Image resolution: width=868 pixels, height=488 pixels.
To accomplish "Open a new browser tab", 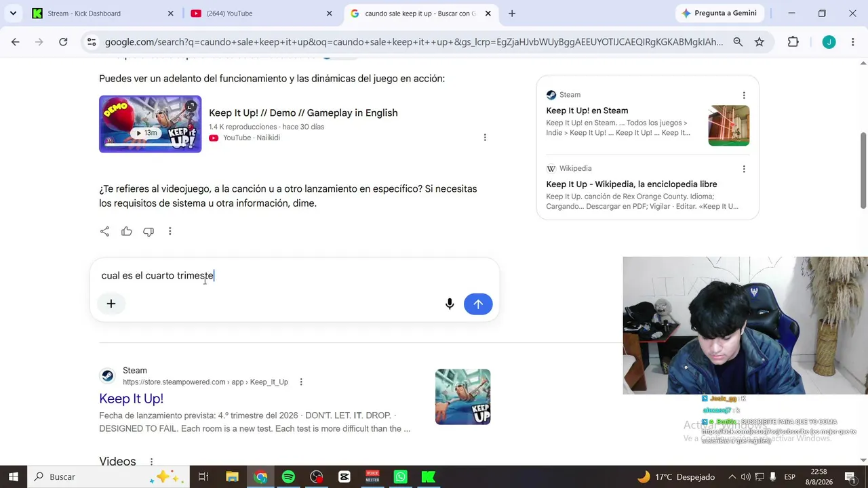I will (x=512, y=14).
